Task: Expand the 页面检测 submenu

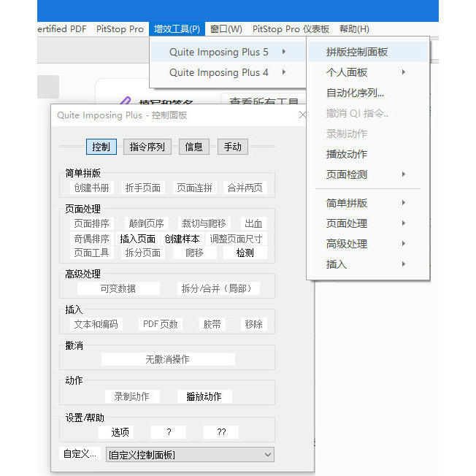Action: click(368, 174)
